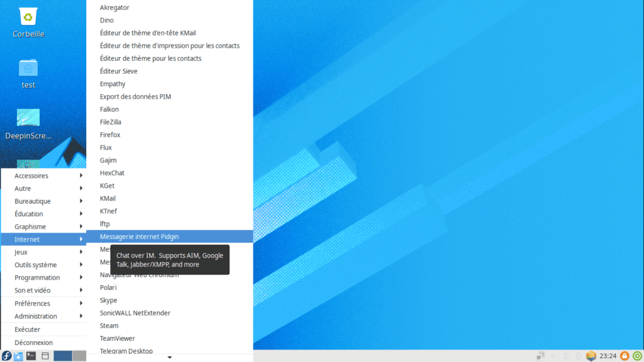Image resolution: width=644 pixels, height=362 pixels.
Task: Launch Messagerie internet Pidgin
Action: click(170, 236)
